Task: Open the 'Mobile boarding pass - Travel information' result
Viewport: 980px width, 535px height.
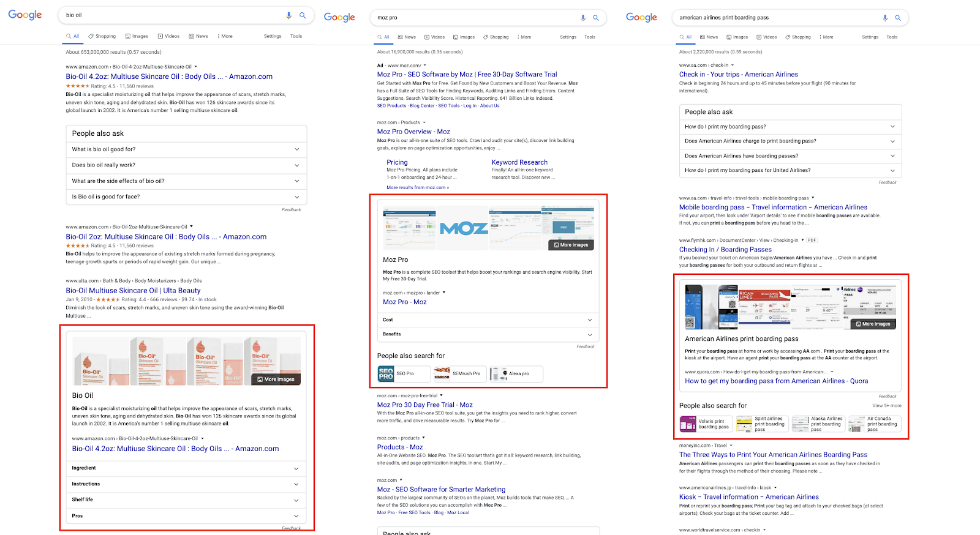Action: coord(773,208)
